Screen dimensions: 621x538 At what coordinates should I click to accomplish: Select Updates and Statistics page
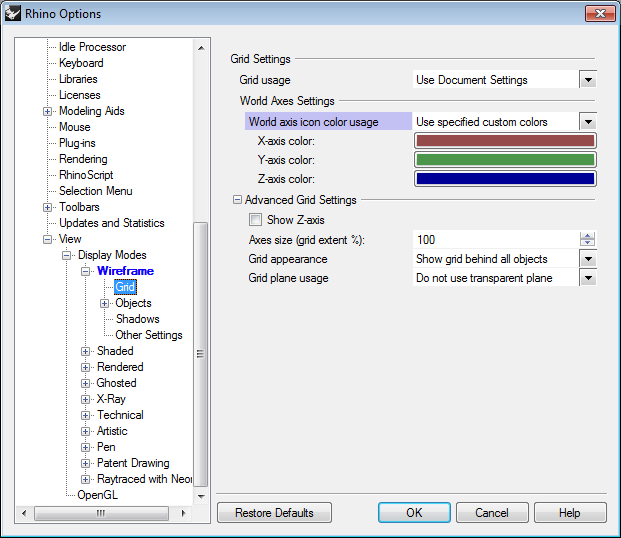click(x=112, y=223)
